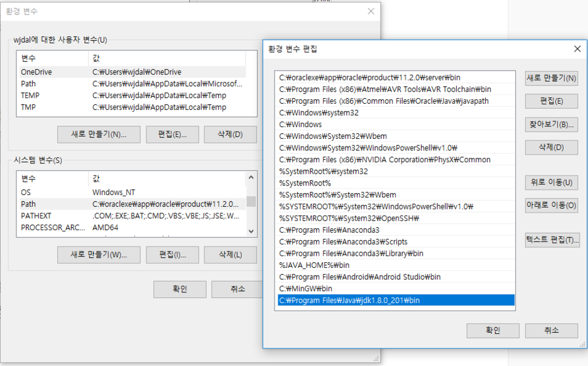Select the user Path variable row
588x366 pixels.
[133, 84]
